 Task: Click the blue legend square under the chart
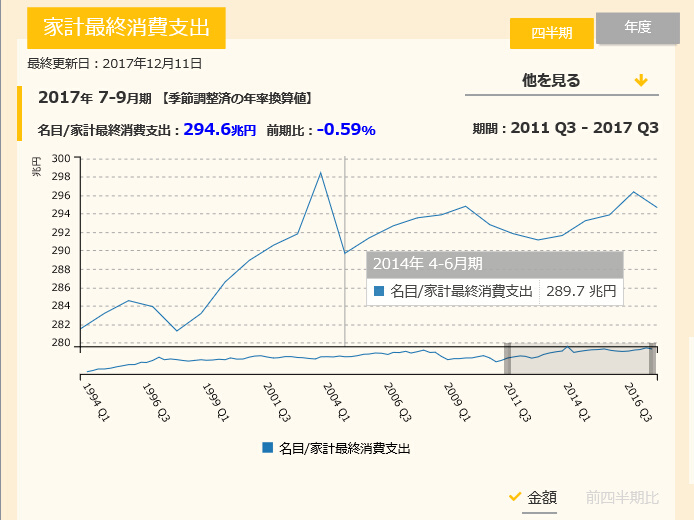(267, 447)
